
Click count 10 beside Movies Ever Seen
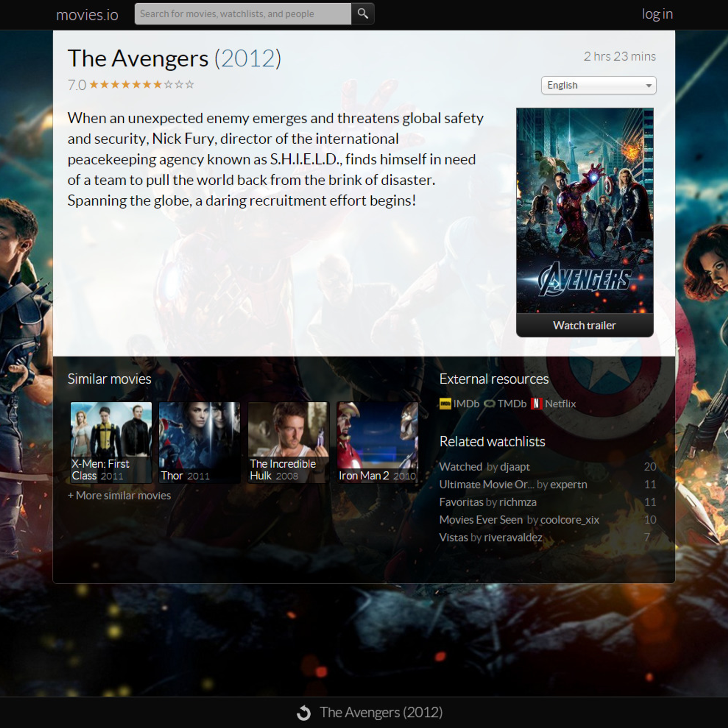point(650,520)
